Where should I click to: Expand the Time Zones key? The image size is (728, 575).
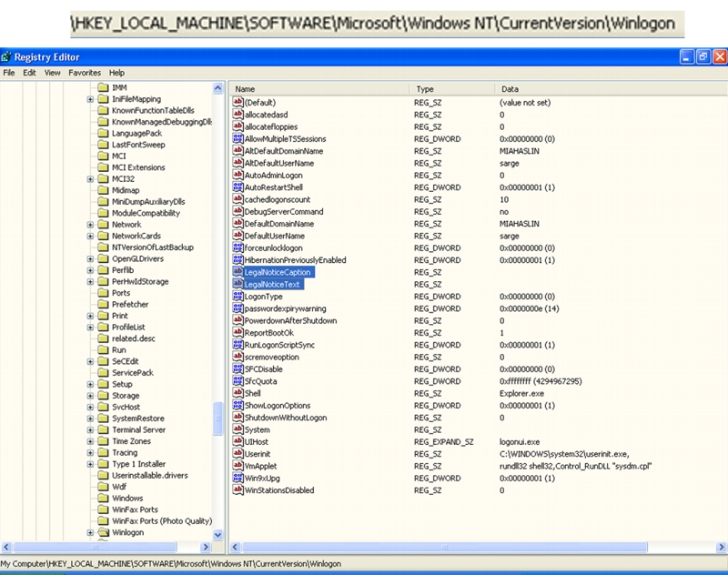click(90, 441)
